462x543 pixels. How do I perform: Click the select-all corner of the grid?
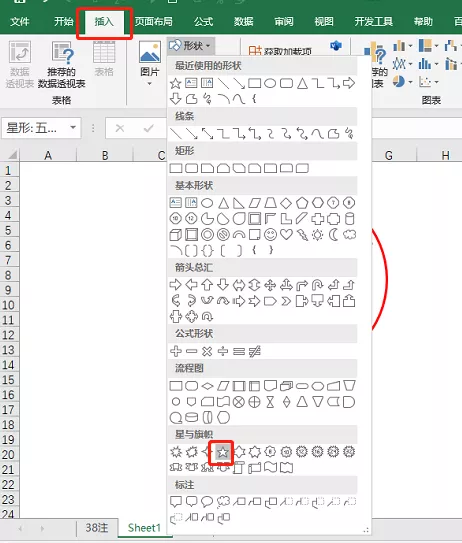coord(12,154)
